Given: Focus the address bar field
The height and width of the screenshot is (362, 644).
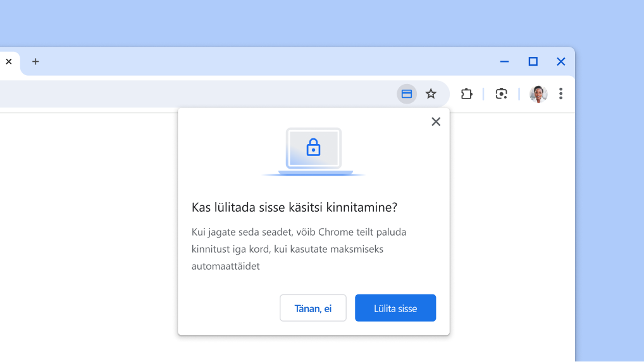Looking at the screenshot, I should [190, 94].
